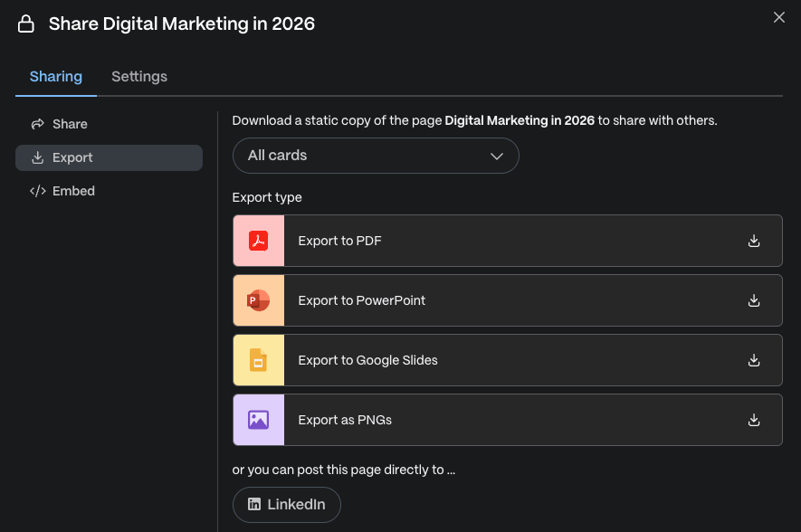The width and height of the screenshot is (801, 532).
Task: Open the All cards dropdown
Action: [x=376, y=156]
